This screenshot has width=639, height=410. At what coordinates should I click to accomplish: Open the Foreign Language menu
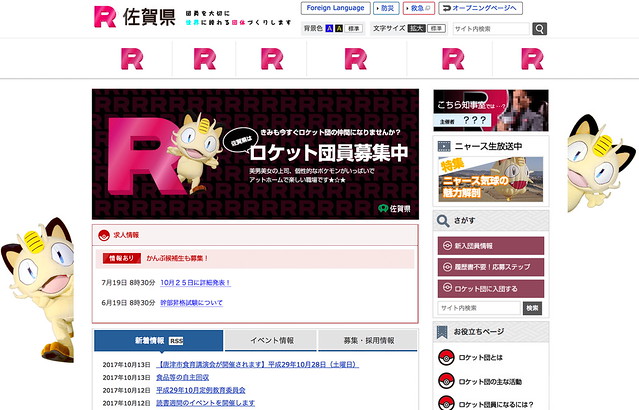pyautogui.click(x=335, y=8)
